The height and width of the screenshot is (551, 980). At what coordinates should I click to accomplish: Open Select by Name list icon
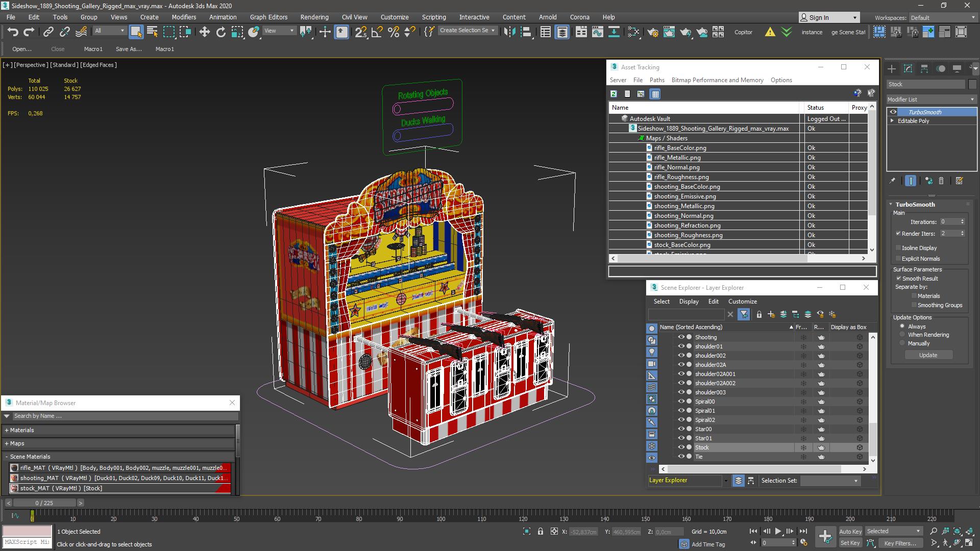152,32
